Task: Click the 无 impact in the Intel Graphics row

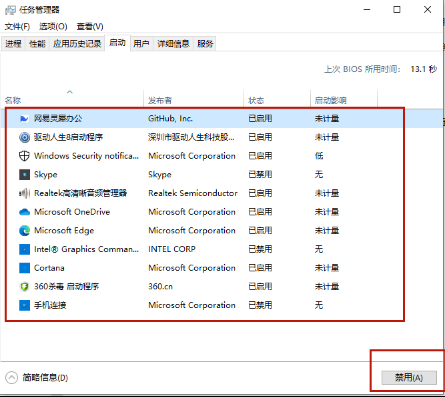Action: 319,249
